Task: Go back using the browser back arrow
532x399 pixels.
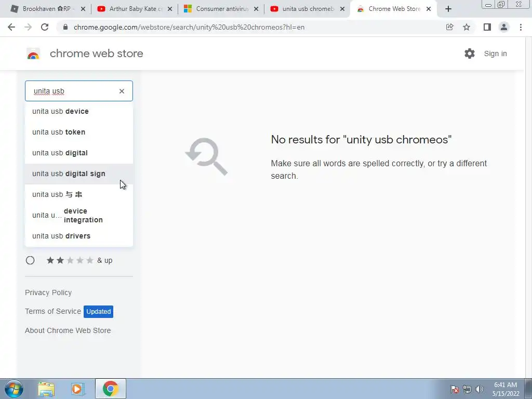Action: (11, 27)
